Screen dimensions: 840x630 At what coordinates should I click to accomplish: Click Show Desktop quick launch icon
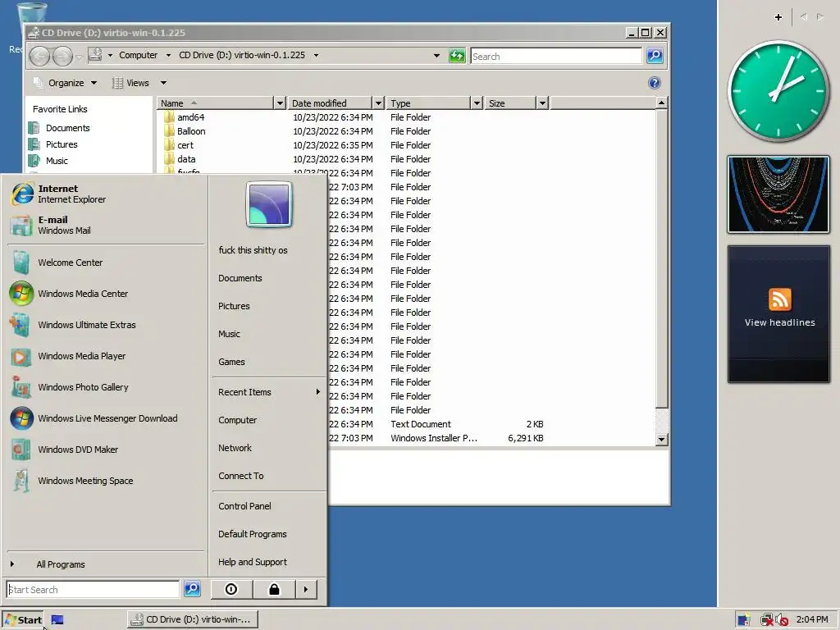[x=57, y=620]
